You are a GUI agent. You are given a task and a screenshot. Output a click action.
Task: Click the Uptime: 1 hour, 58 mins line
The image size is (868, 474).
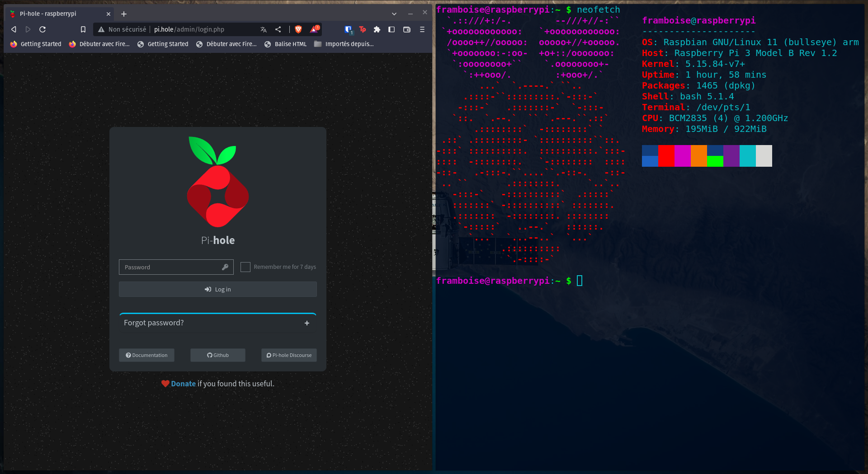pyautogui.click(x=704, y=75)
